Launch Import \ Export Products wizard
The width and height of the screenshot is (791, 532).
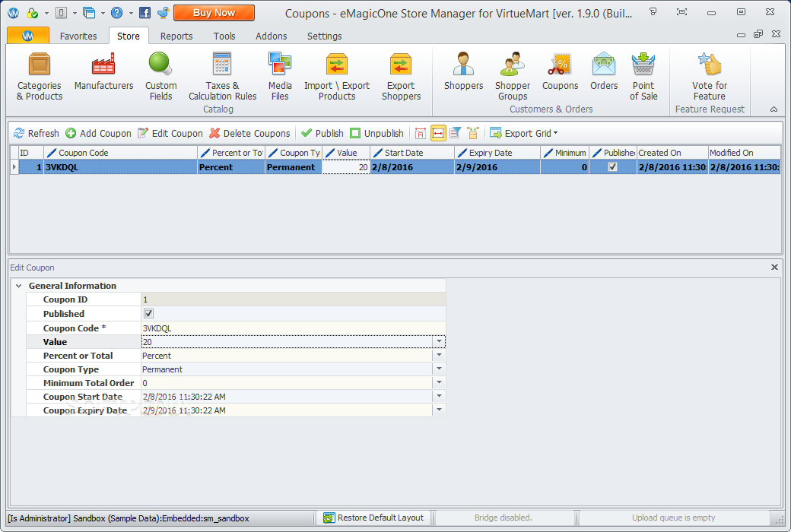point(337,76)
